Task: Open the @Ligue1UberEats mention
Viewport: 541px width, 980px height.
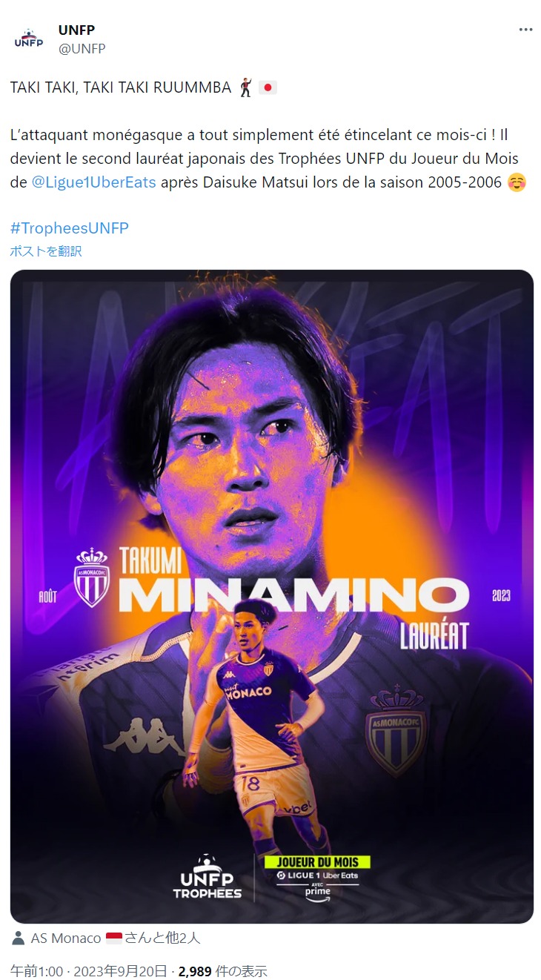Action: coord(94,182)
